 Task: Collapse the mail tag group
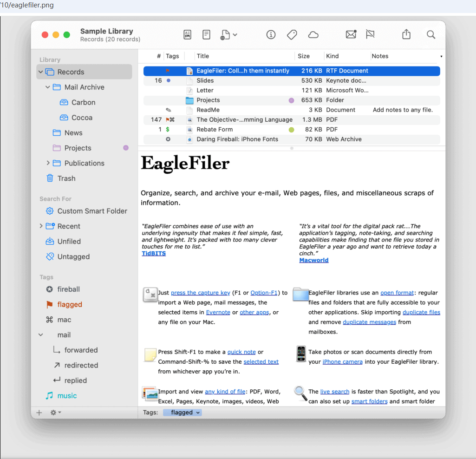[x=41, y=335]
